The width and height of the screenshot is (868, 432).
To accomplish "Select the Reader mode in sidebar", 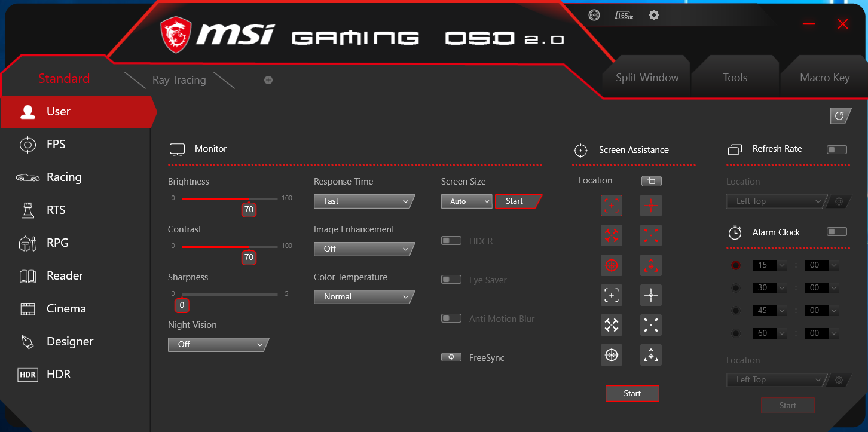I will (75, 276).
